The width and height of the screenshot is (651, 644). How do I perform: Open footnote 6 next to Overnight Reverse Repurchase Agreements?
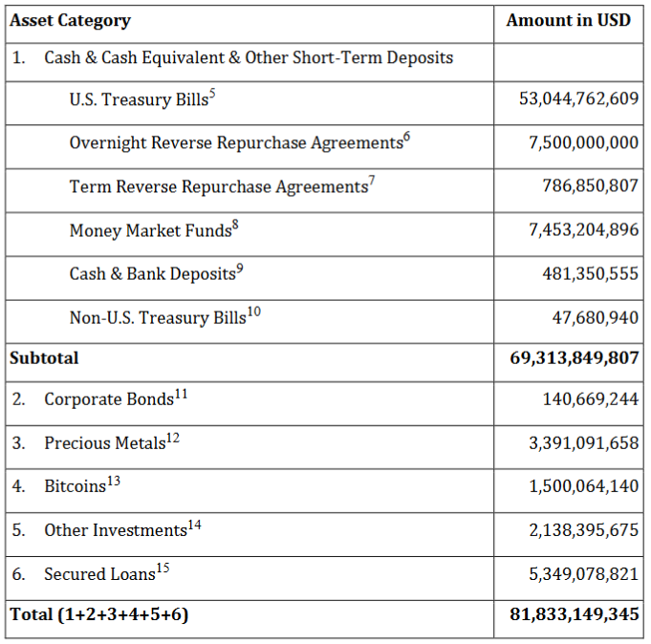[406, 138]
